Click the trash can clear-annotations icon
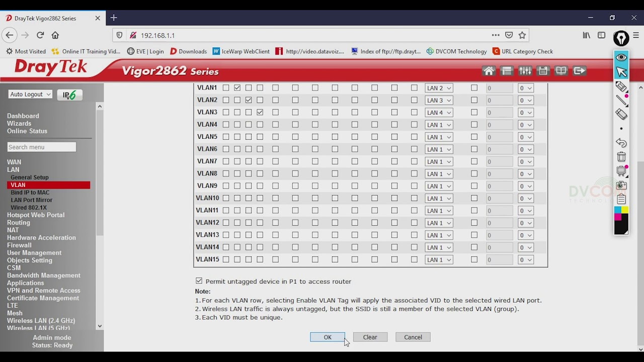 [x=621, y=157]
